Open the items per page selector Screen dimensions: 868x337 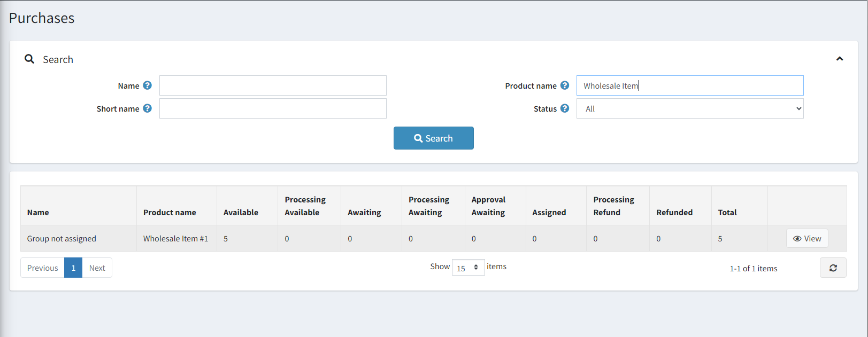468,268
